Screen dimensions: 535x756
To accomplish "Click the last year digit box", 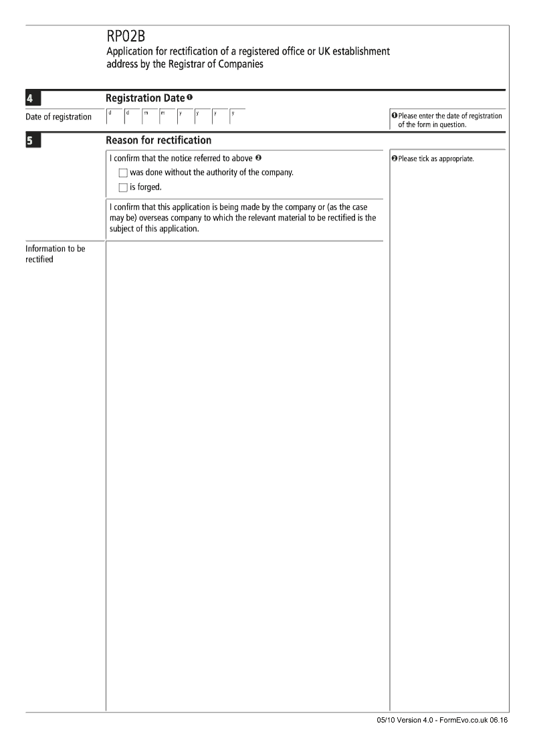I will pos(237,118).
